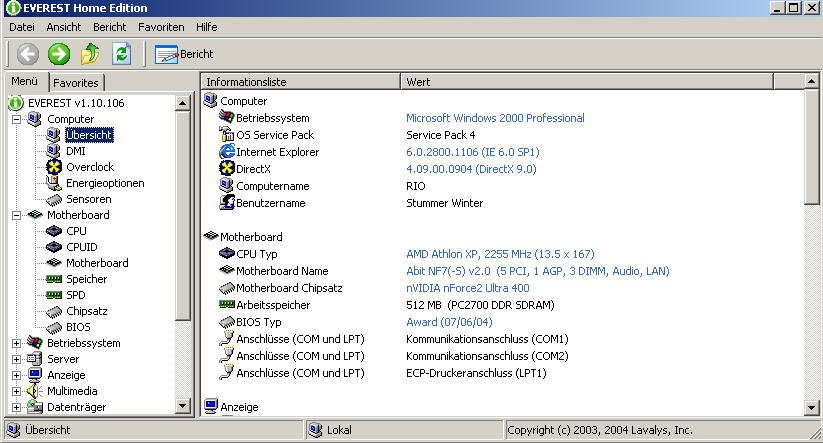This screenshot has height=443, width=823.
Task: Select the CPU chip icon in tree
Action: tap(54, 231)
